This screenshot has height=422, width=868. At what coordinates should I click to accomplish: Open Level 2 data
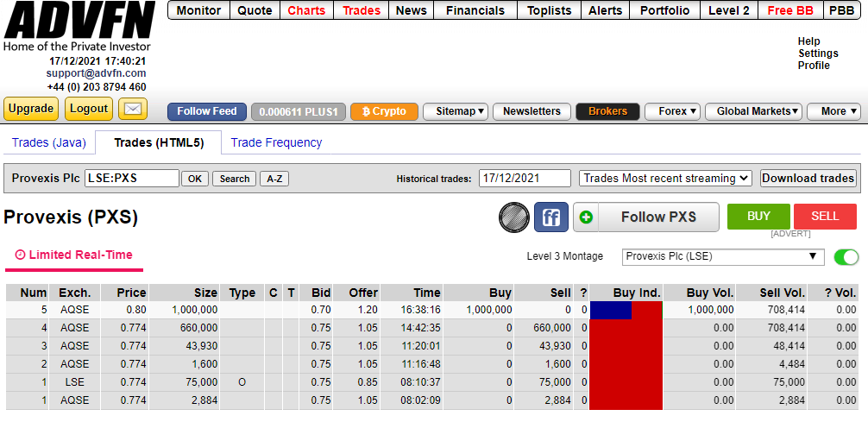[x=729, y=10]
